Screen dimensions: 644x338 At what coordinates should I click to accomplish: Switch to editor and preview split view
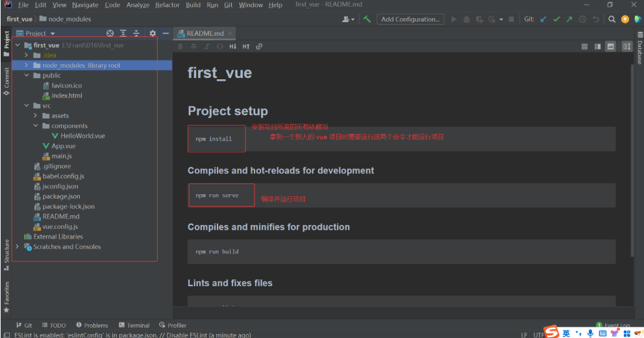598,46
